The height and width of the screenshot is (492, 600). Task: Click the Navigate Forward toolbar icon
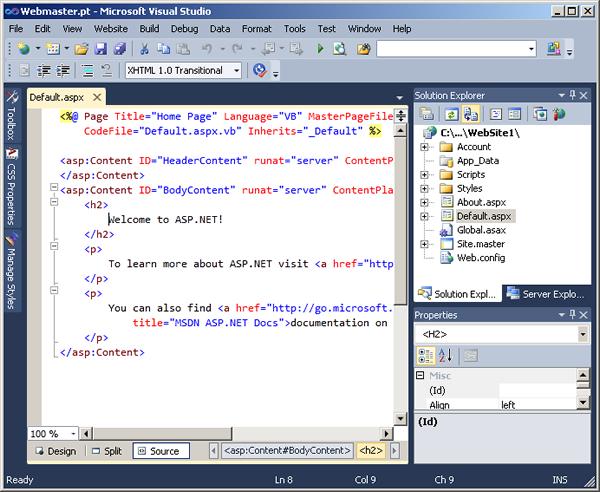[x=296, y=49]
